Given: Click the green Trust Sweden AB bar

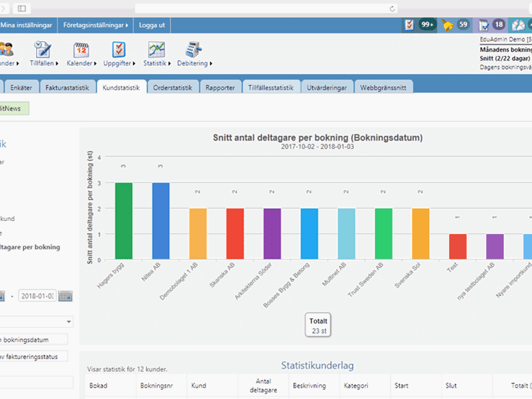Looking at the screenshot, I should pos(384,234).
